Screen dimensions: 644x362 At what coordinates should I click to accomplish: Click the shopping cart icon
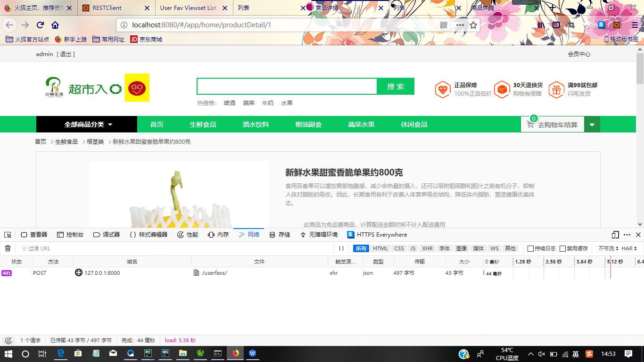coord(530,124)
